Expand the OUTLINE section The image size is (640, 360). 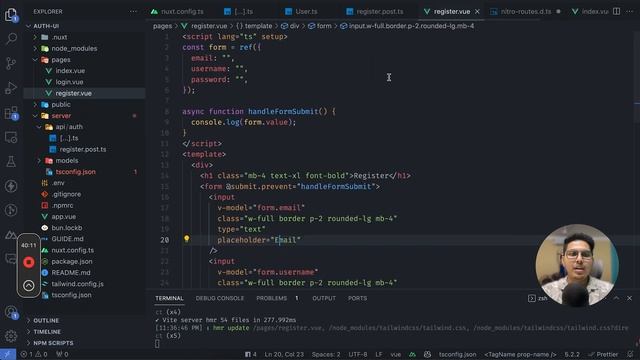[46, 321]
